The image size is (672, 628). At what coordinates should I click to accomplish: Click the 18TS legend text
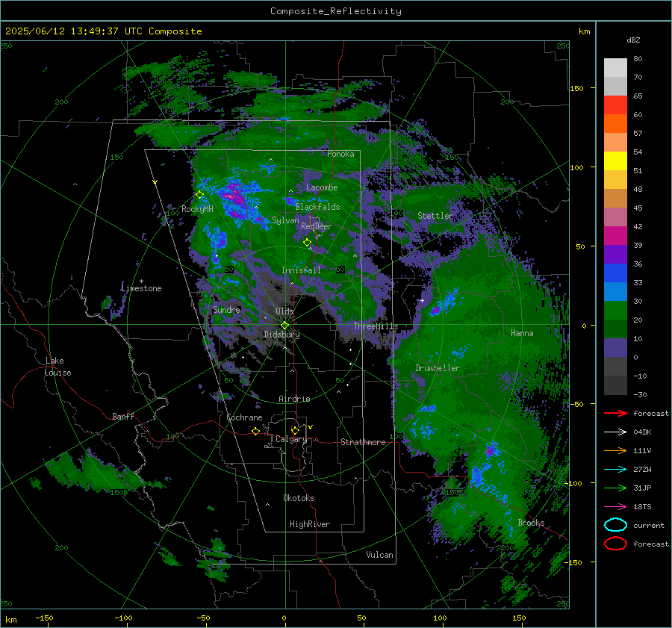pos(642,507)
